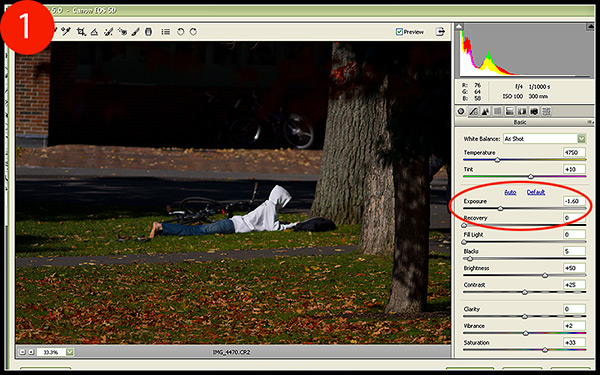This screenshot has height=375, width=600.
Task: Click the zoom percentage field 33.3%
Action: click(51, 352)
